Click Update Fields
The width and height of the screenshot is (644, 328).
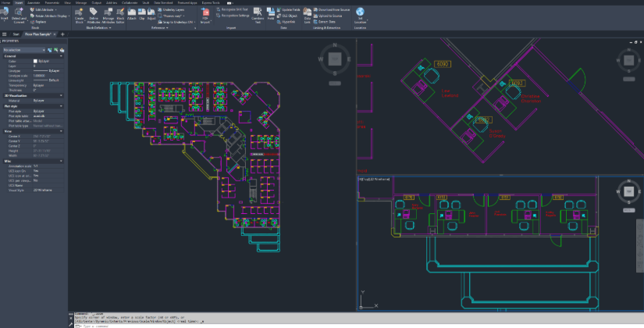[x=288, y=9]
